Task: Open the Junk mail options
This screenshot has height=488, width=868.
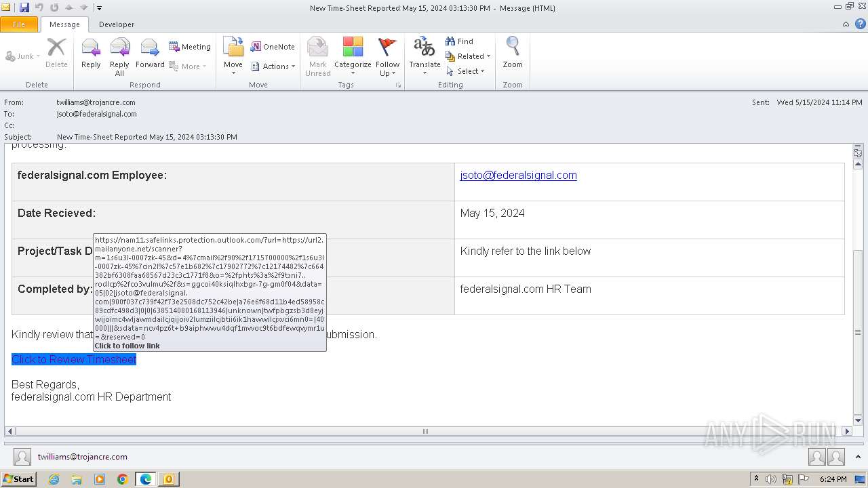Action: tap(23, 56)
